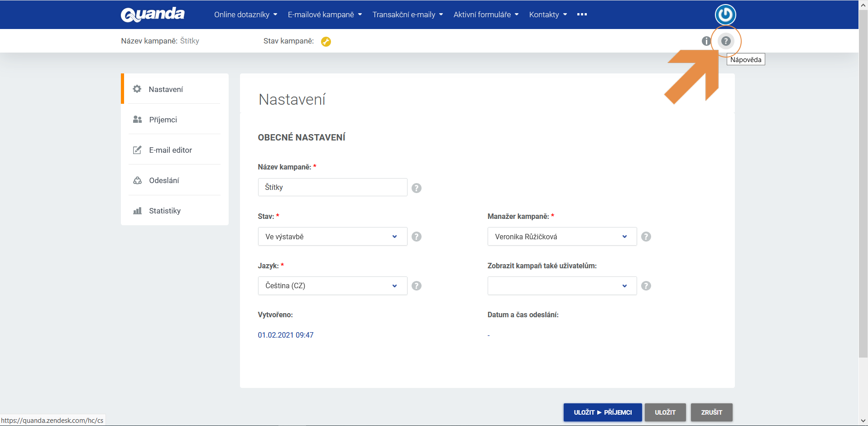Click the created date link 01.02.2021 09:47
Screen dimensions: 868x426
(x=285, y=335)
